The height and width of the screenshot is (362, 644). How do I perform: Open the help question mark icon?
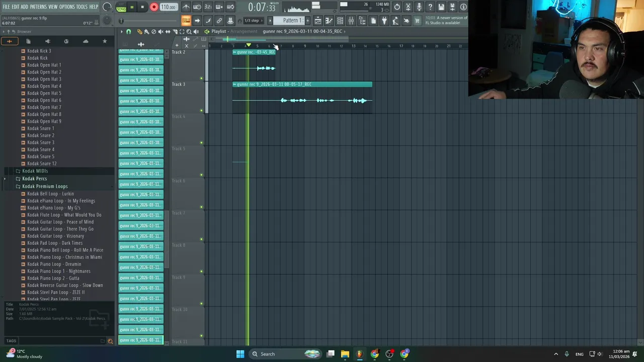click(x=430, y=7)
